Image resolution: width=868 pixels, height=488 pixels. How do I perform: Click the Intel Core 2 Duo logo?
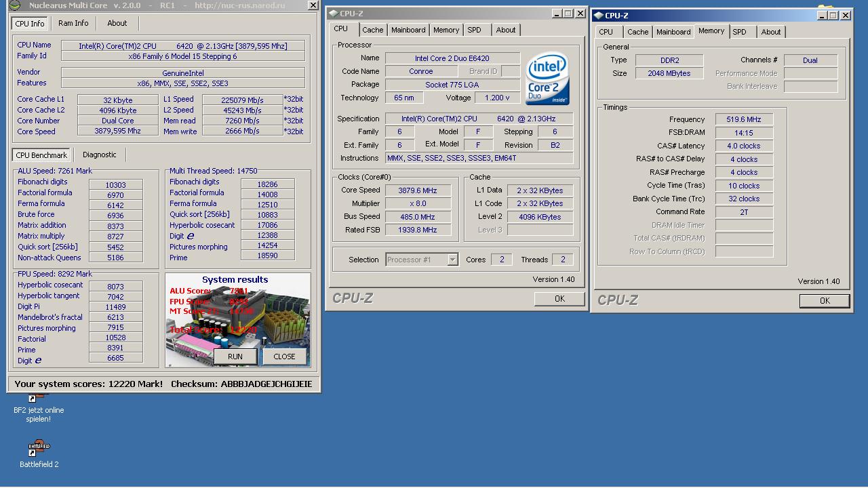point(547,79)
